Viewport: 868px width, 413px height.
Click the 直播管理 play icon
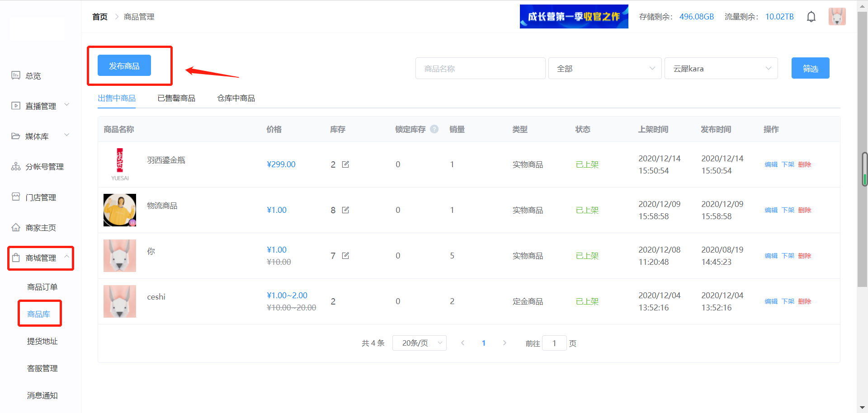coord(16,106)
